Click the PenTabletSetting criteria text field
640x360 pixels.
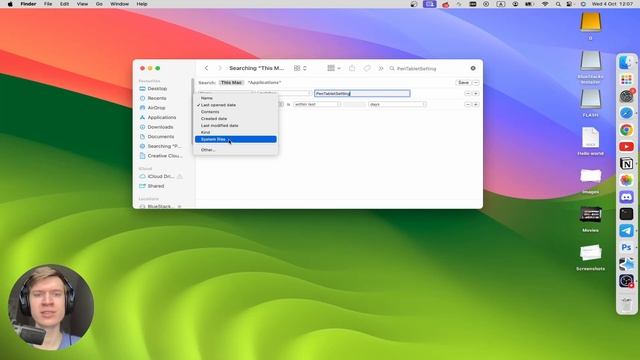pos(362,93)
